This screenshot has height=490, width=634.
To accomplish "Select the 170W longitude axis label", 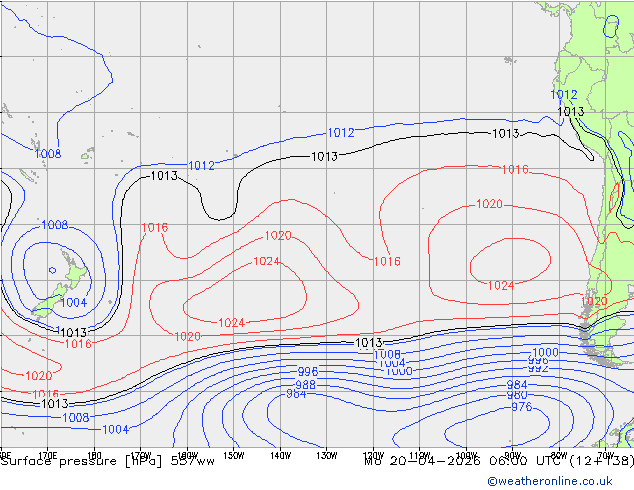I will click(141, 456).
